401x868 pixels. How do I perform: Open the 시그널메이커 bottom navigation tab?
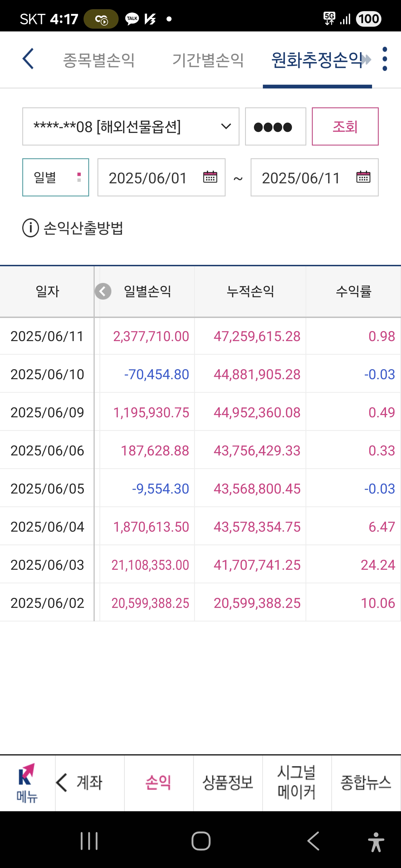[297, 783]
